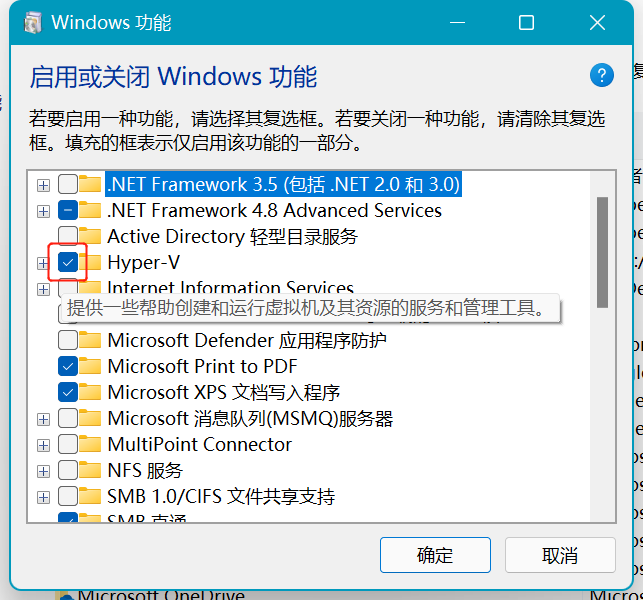Click folder icon beside Microsoft XPS 文档写入程序
Viewport: 643px width, 600px height.
click(91, 392)
